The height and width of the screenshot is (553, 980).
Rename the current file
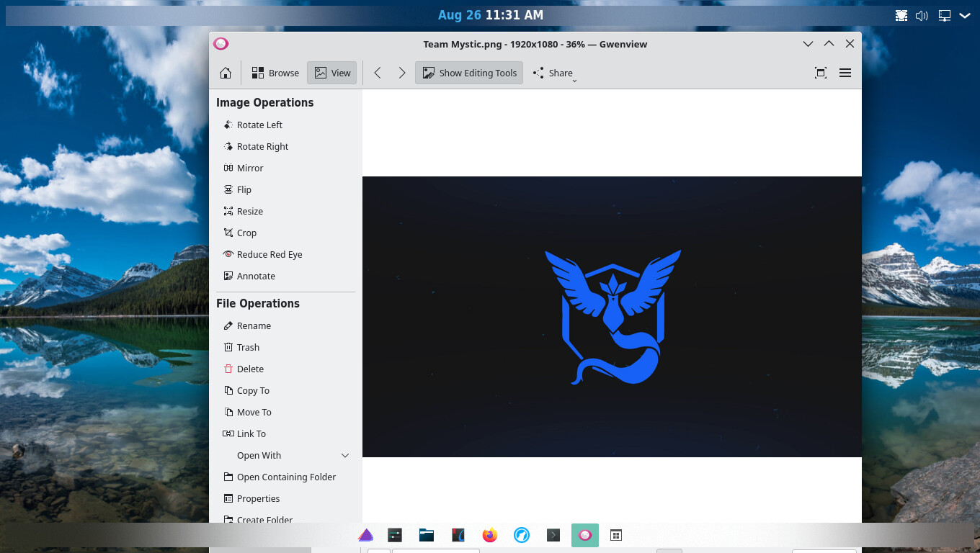tap(247, 325)
